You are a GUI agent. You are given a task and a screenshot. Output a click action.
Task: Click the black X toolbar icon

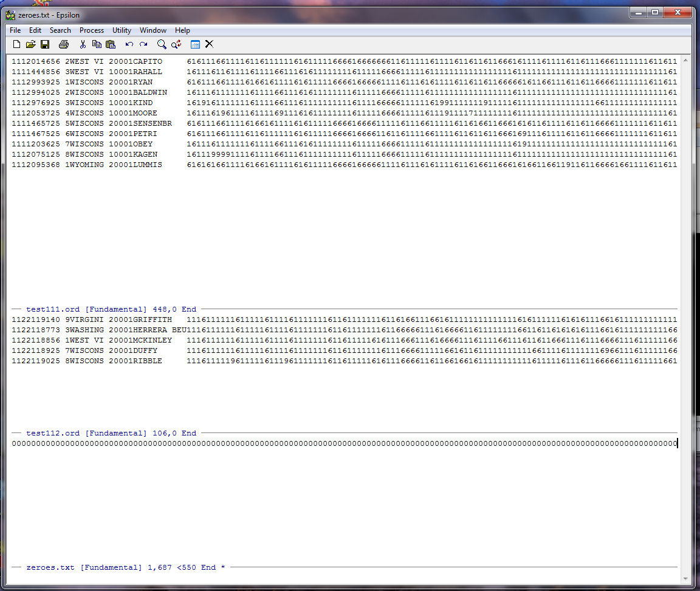point(209,44)
